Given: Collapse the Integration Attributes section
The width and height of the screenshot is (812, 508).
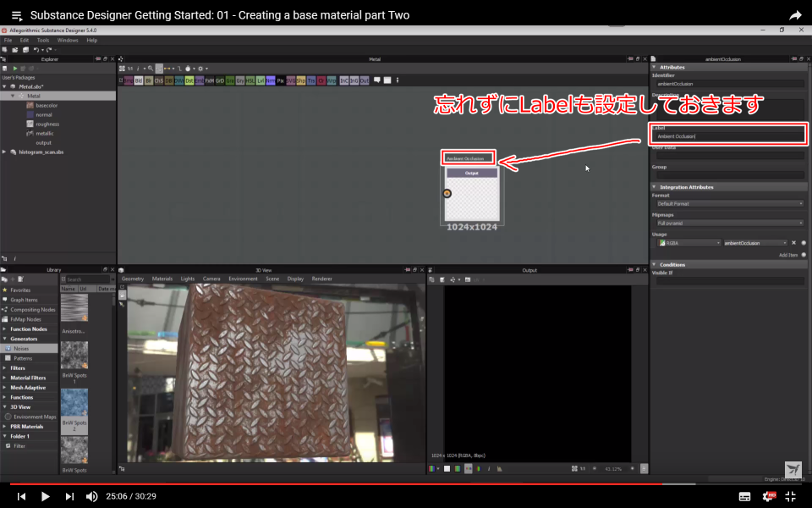Looking at the screenshot, I should click(x=654, y=186).
